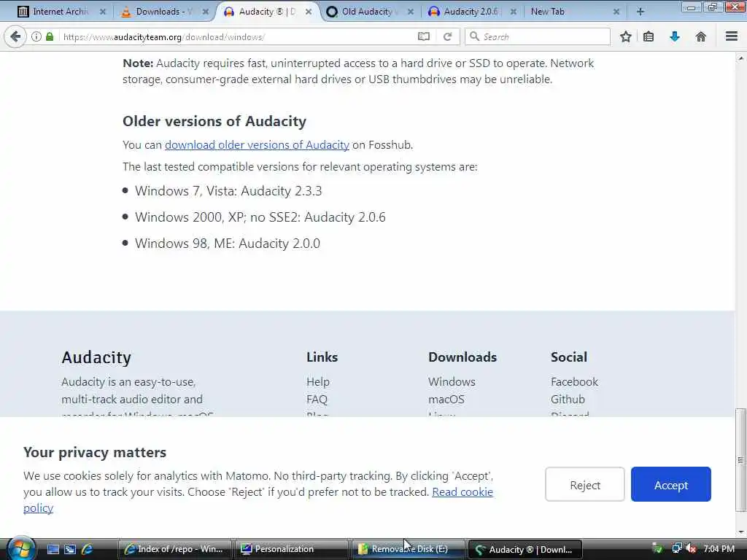
Task: Open Read cookie policy link
Action: [462, 492]
